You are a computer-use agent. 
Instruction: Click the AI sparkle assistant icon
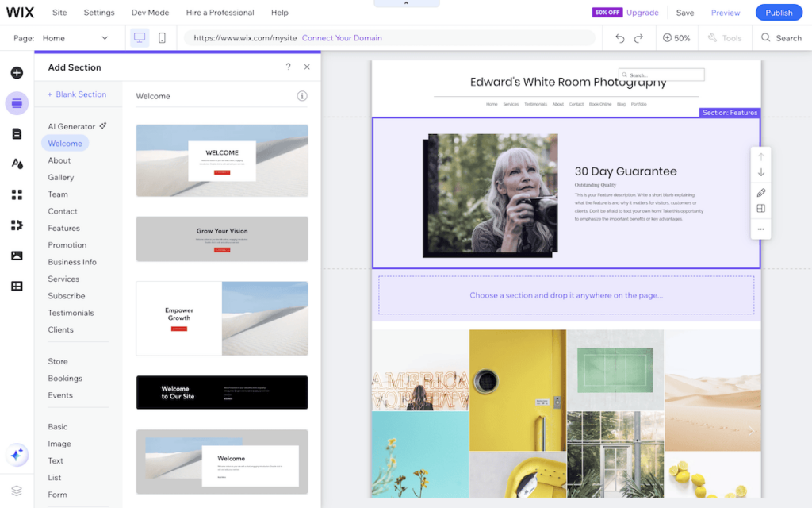(17, 455)
